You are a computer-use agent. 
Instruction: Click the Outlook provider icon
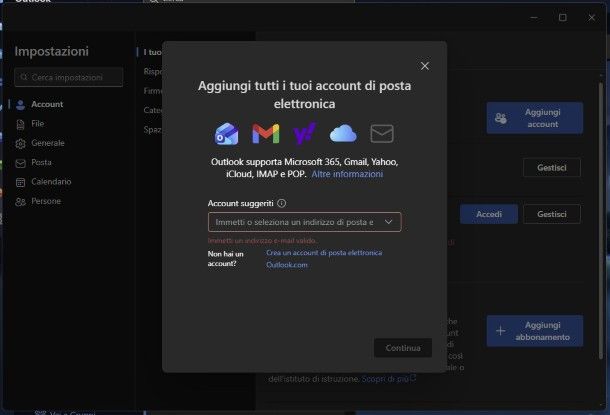227,134
